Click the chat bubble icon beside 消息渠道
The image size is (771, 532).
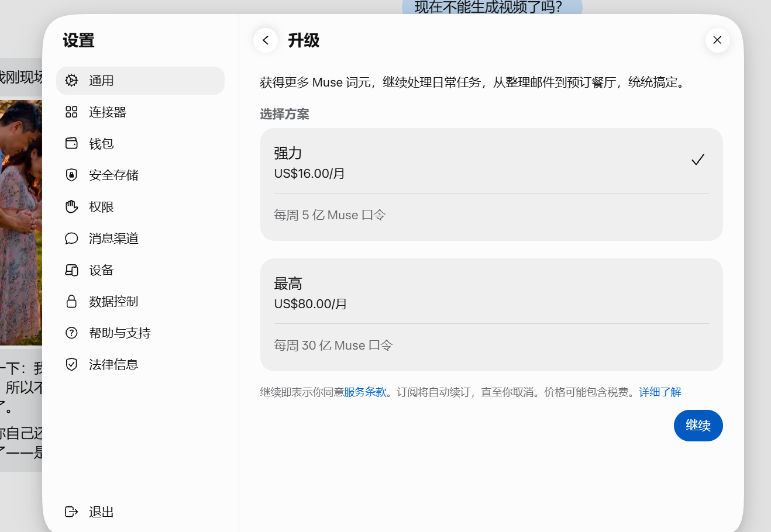click(x=71, y=238)
